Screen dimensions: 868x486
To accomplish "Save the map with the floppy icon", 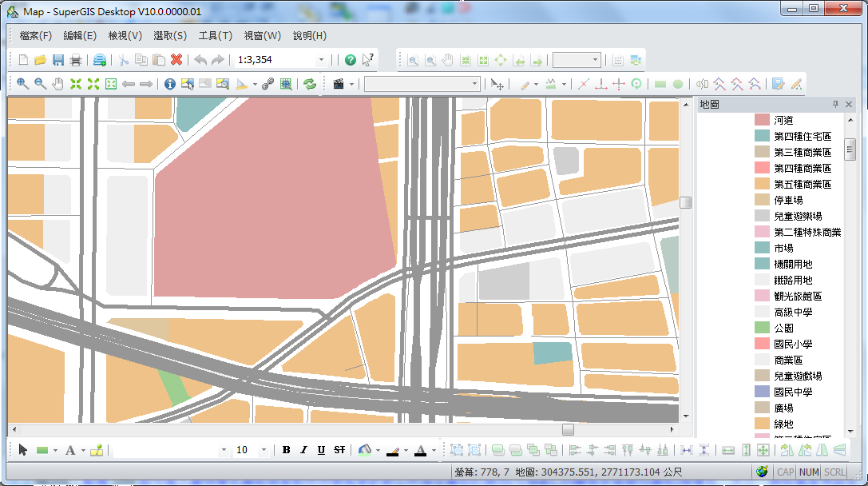I will click(58, 60).
